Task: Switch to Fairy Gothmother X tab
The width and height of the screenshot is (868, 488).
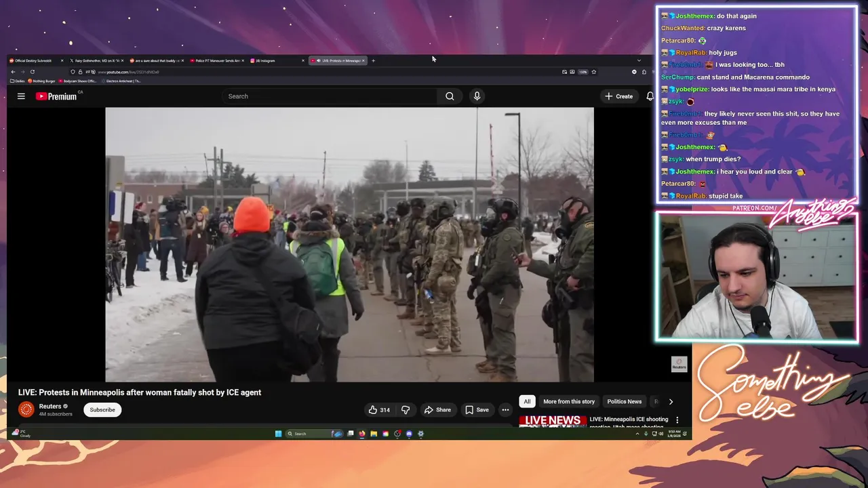Action: click(95, 60)
